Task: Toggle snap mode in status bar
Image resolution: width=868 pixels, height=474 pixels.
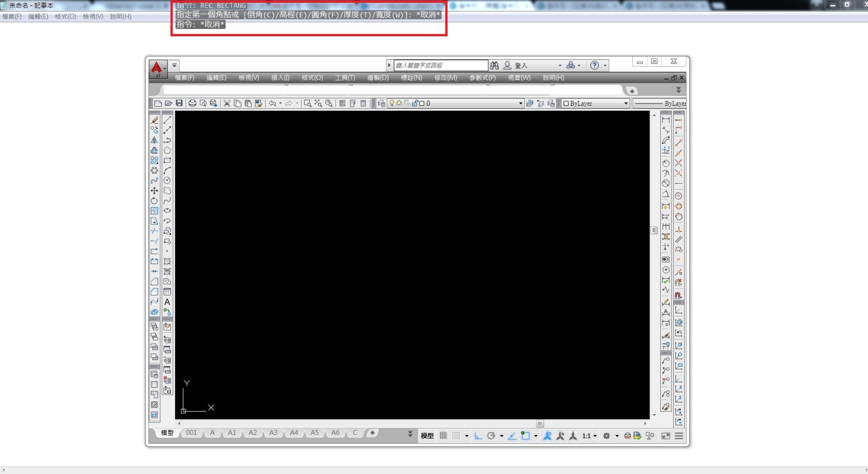Action: (456, 435)
